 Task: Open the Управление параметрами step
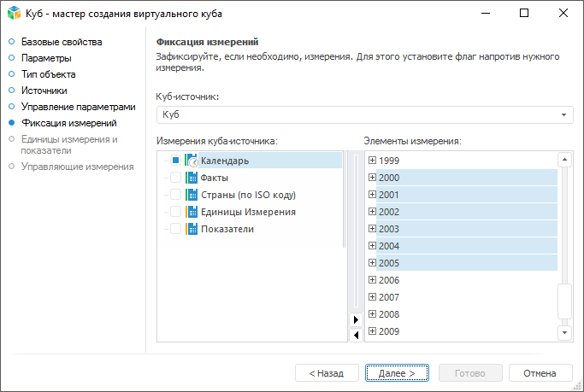pyautogui.click(x=78, y=107)
